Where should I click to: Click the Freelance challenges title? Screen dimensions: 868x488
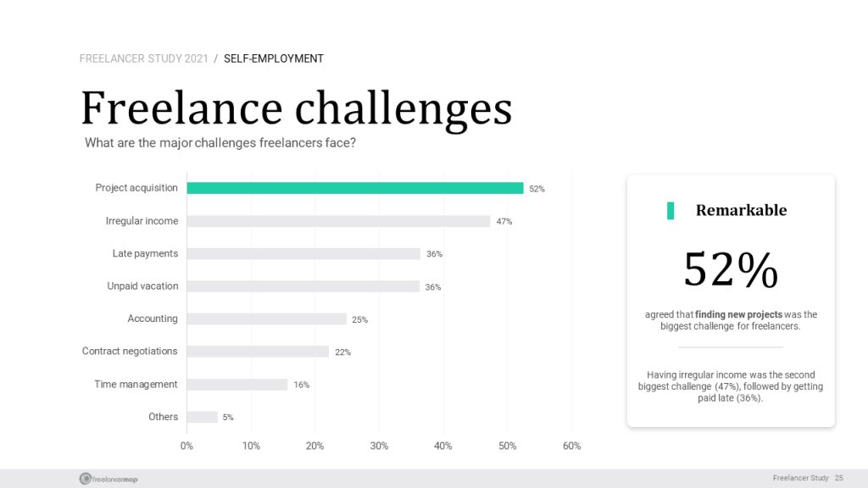pos(297,108)
